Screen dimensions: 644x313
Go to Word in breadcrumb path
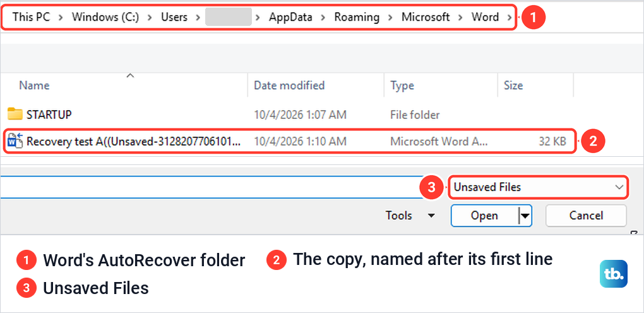coord(485,17)
